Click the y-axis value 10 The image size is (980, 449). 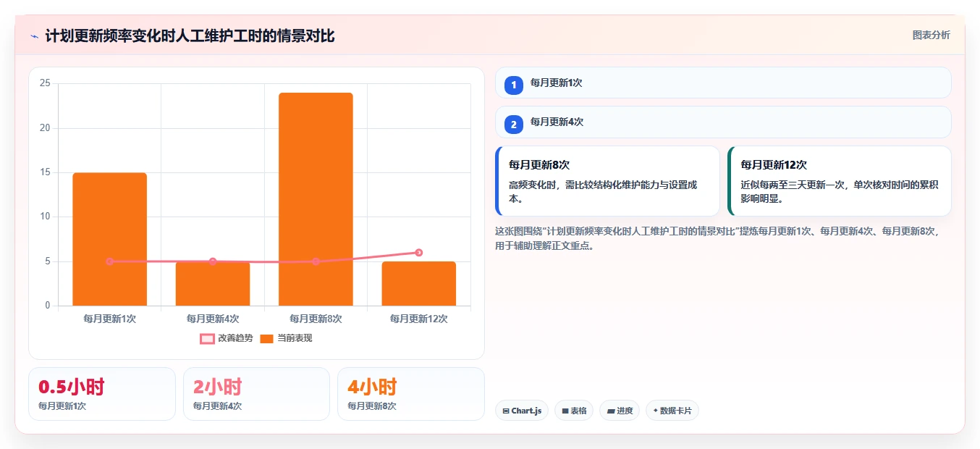tap(45, 217)
